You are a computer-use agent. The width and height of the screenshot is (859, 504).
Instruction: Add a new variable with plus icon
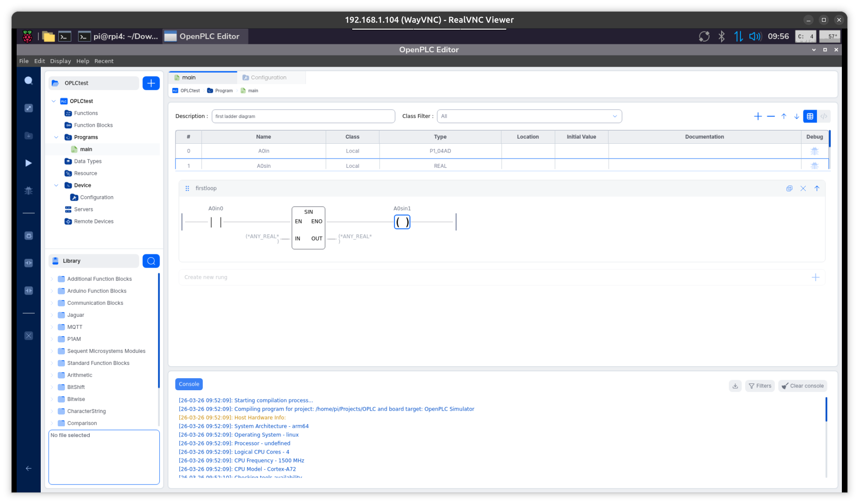click(758, 117)
